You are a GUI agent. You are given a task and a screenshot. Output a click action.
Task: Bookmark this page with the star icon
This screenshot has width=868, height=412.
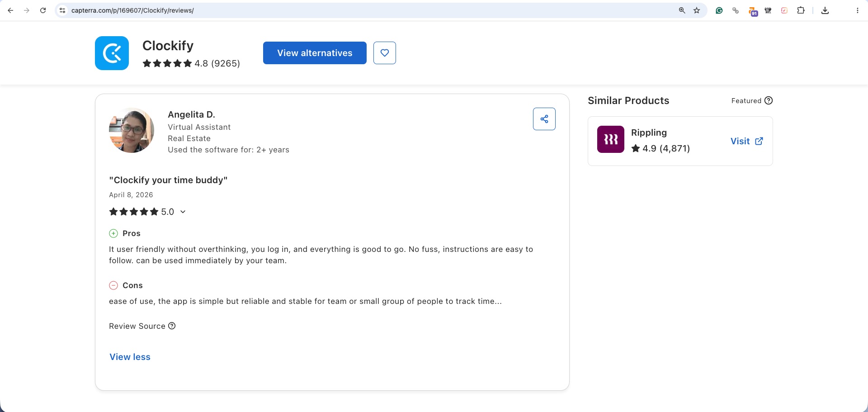click(697, 10)
